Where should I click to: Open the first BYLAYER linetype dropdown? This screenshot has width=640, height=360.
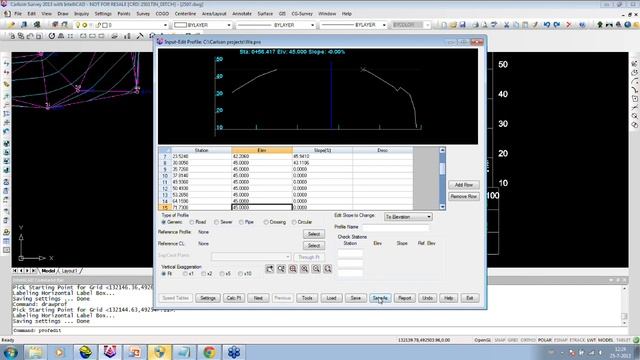pos(312,25)
